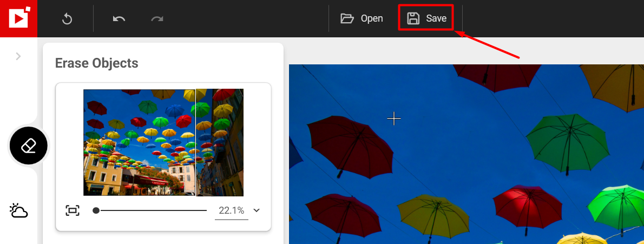This screenshot has height=244, width=644.
Task: Open the zoom level dropdown arrow
Action: (257, 210)
